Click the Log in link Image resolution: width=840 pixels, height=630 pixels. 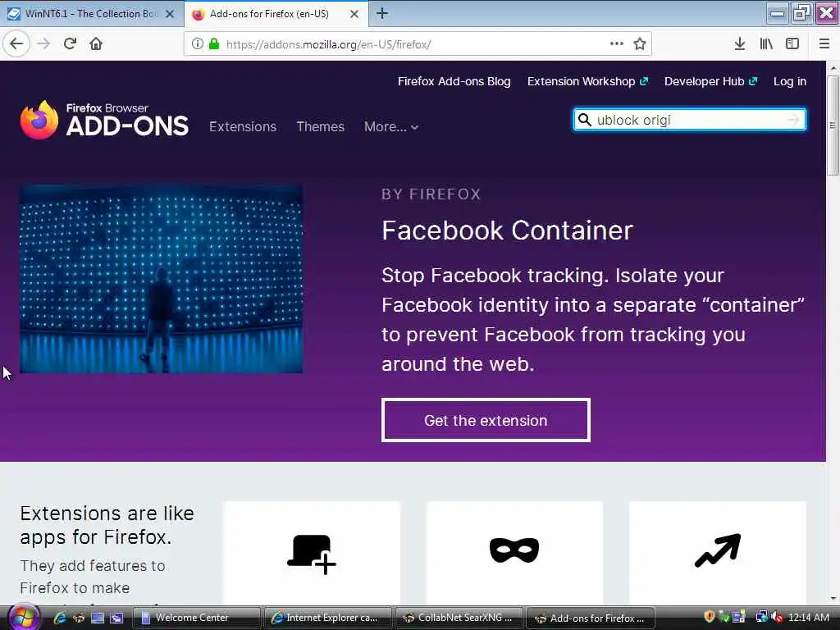[790, 81]
